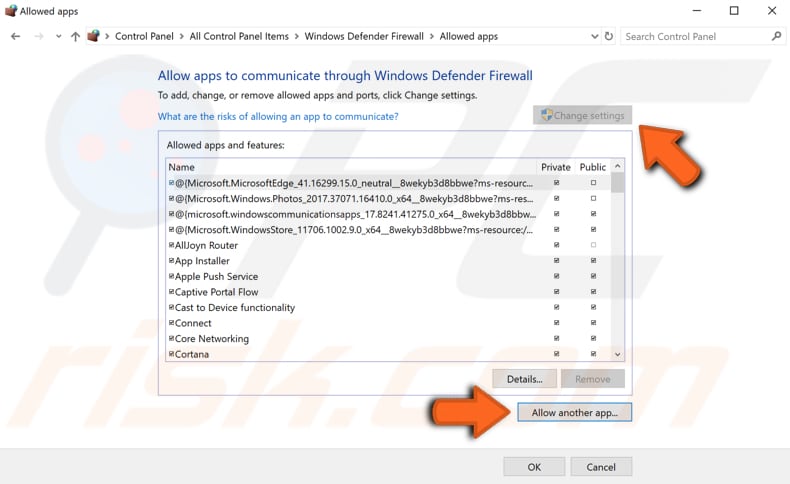Click the Remove button
Image resolution: width=790 pixels, height=484 pixels.
point(592,379)
